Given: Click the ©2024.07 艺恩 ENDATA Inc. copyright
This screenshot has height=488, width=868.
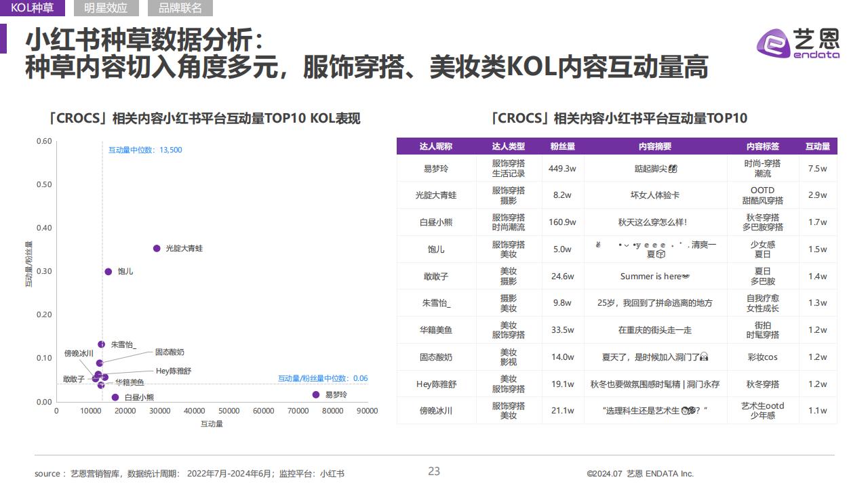Looking at the screenshot, I should pyautogui.click(x=640, y=474).
